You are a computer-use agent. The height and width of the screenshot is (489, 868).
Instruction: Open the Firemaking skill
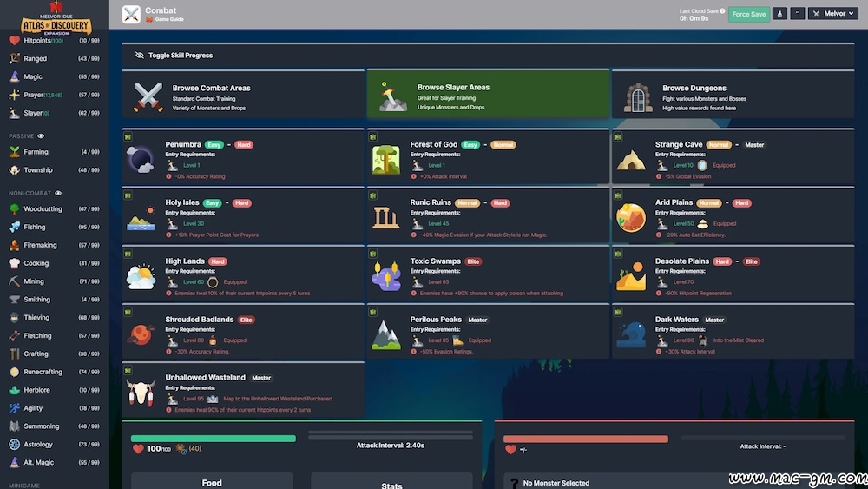[54, 245]
